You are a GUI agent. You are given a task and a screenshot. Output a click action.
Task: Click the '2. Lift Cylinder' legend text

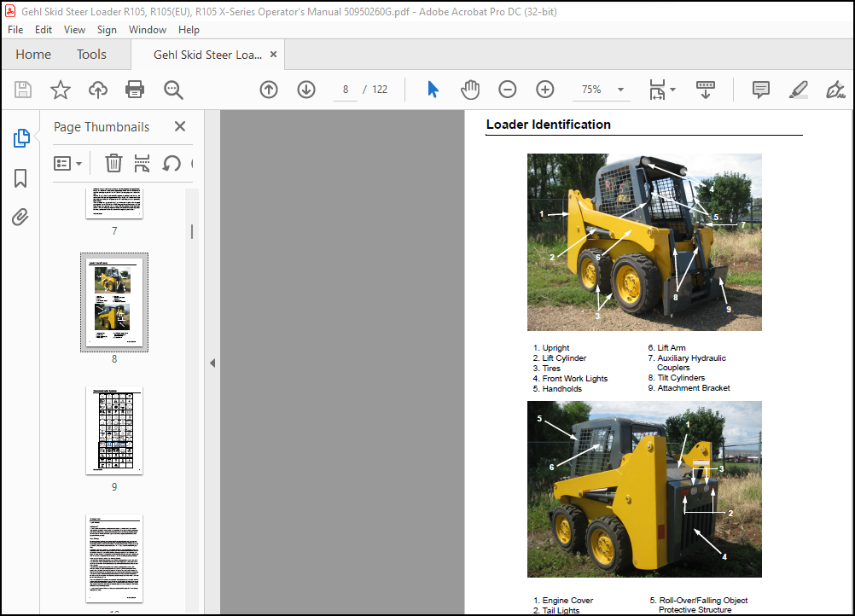pyautogui.click(x=560, y=358)
